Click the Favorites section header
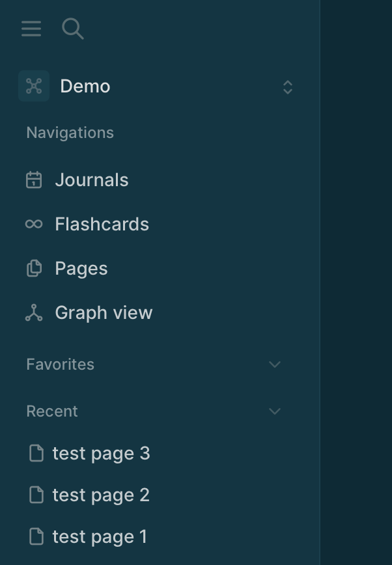Image resolution: width=392 pixels, height=565 pixels. [61, 365]
